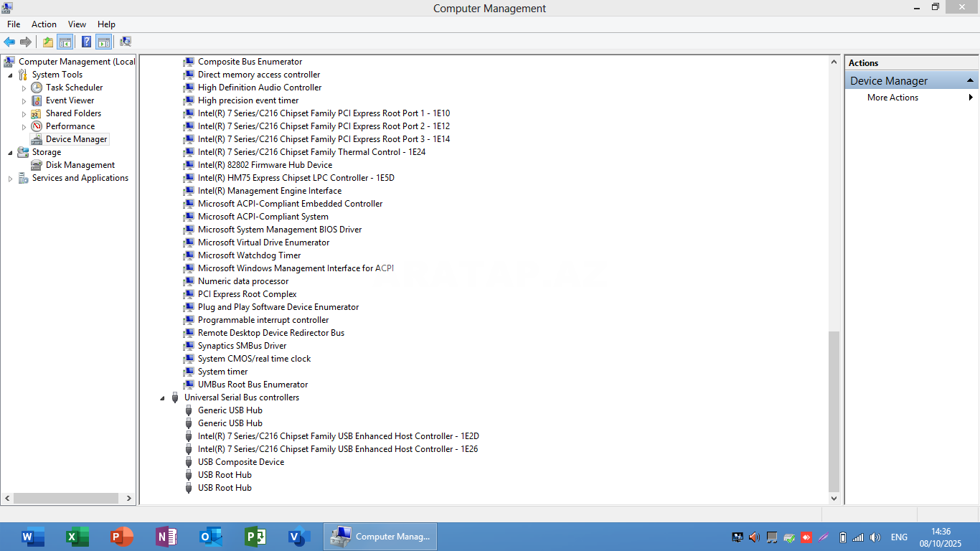Go back with the blue Back arrow
Image resolution: width=980 pixels, height=551 pixels.
[x=9, y=42]
